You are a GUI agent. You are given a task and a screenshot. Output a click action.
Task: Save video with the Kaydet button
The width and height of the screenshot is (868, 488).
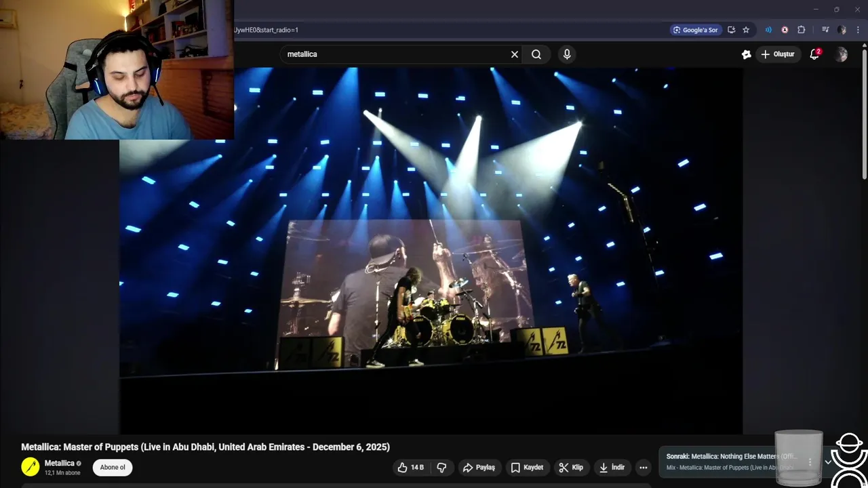pyautogui.click(x=527, y=468)
